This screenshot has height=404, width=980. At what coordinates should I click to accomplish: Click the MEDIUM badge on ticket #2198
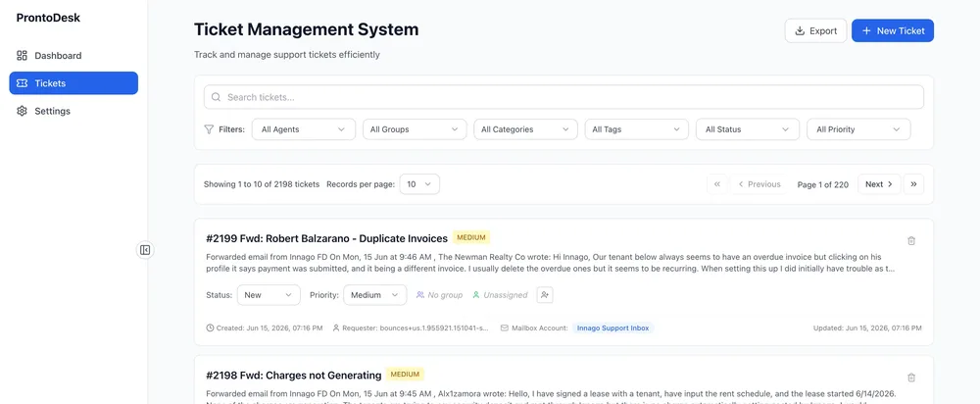pyautogui.click(x=405, y=375)
